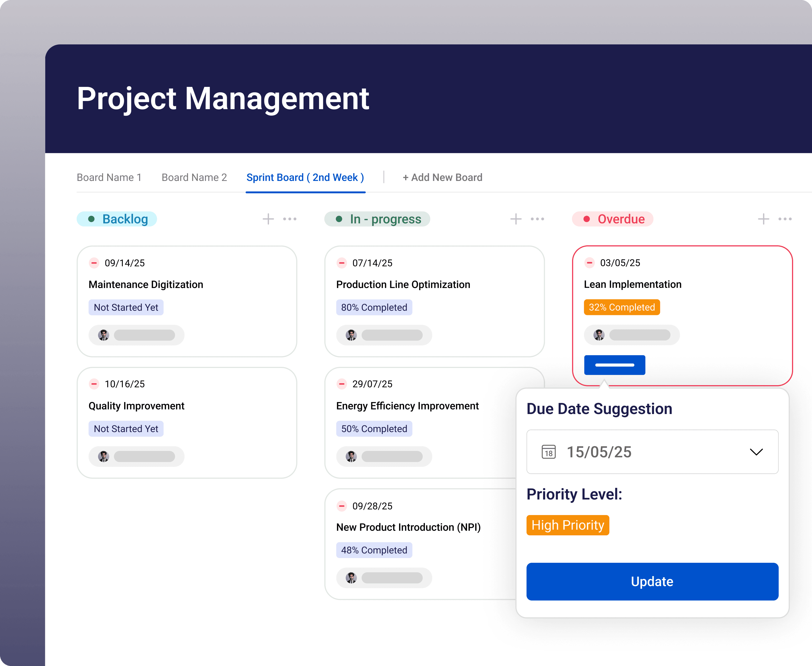Switch to the Board Name 1 tab
This screenshot has width=812, height=666.
(109, 177)
